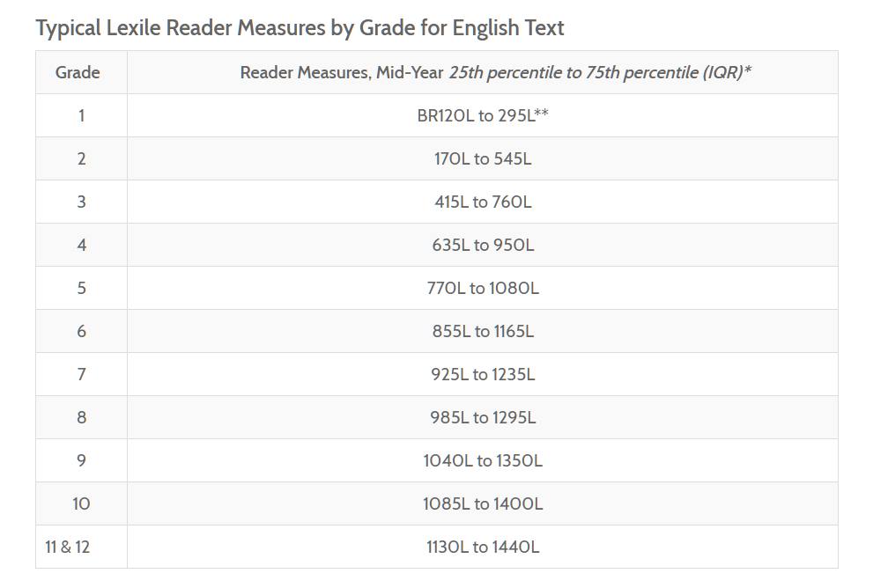Image resolution: width=888 pixels, height=588 pixels.
Task: Click the '985L to 1295L' measure
Action: point(483,417)
